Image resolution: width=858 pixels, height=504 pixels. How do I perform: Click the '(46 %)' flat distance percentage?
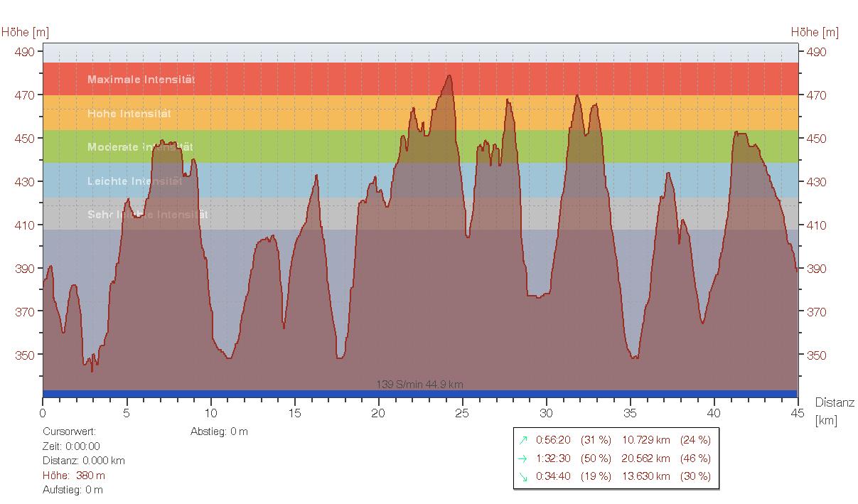point(695,459)
